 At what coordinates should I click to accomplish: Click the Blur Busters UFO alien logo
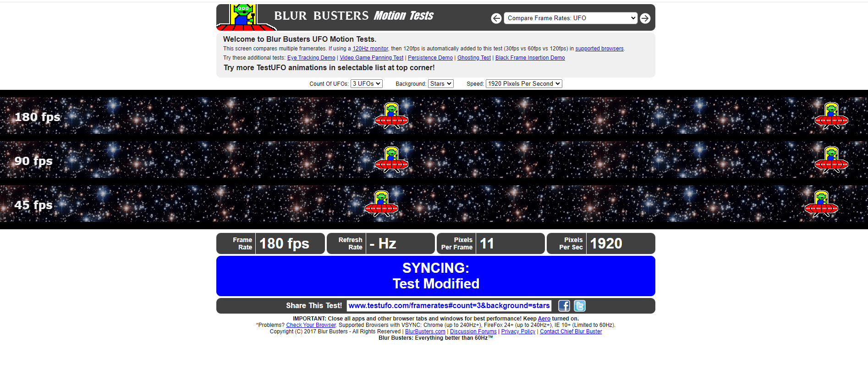246,17
